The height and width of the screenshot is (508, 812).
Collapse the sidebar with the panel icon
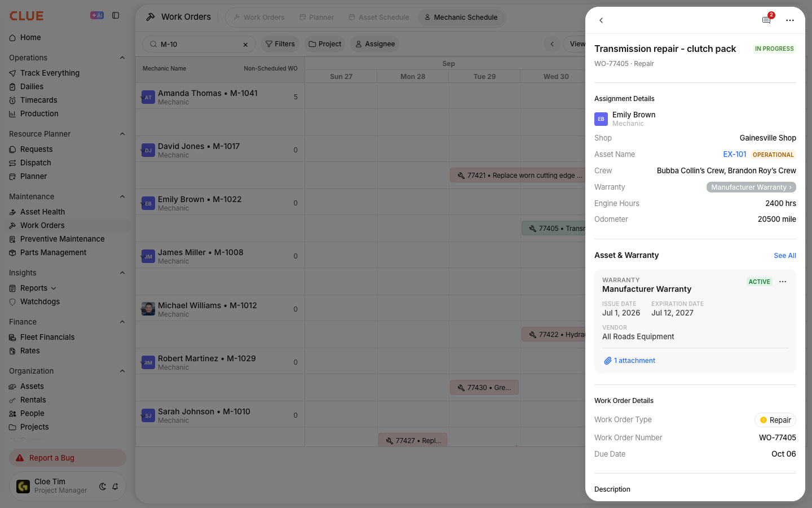tap(116, 16)
